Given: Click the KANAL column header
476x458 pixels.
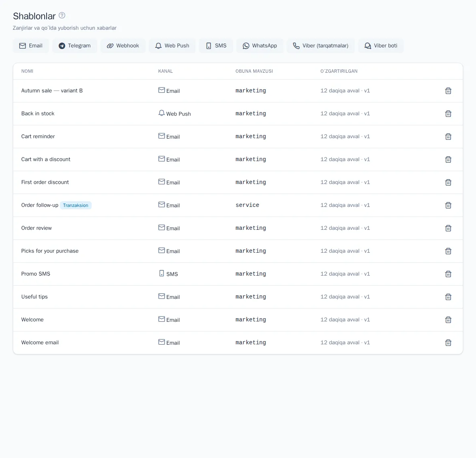Looking at the screenshot, I should (x=166, y=71).
